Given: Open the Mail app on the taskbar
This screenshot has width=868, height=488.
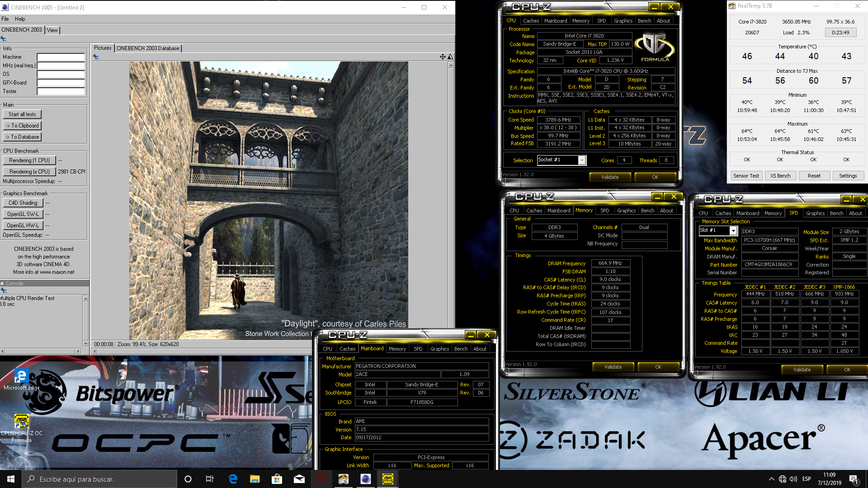Looking at the screenshot, I should [299, 479].
